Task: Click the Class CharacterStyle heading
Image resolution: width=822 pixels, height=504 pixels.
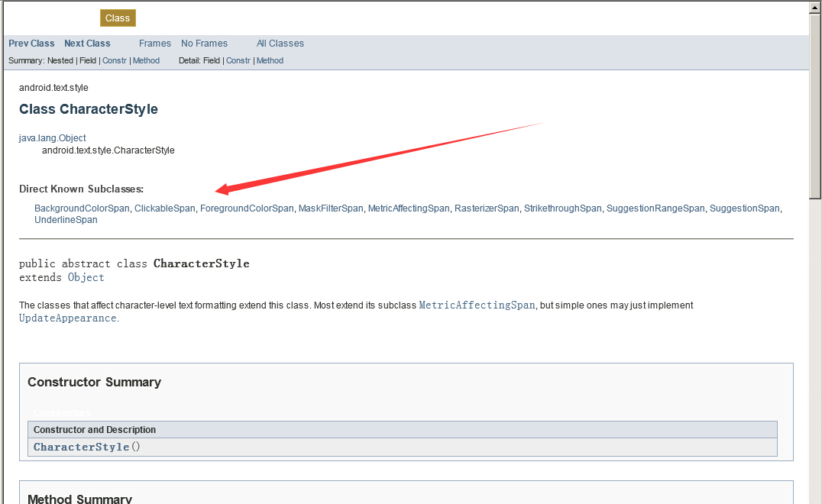Action: (89, 109)
